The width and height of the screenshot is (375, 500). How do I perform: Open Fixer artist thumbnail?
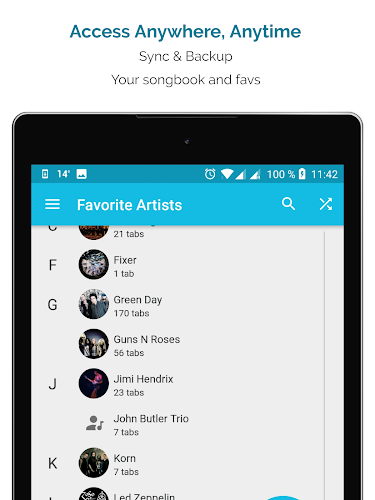pyautogui.click(x=94, y=264)
